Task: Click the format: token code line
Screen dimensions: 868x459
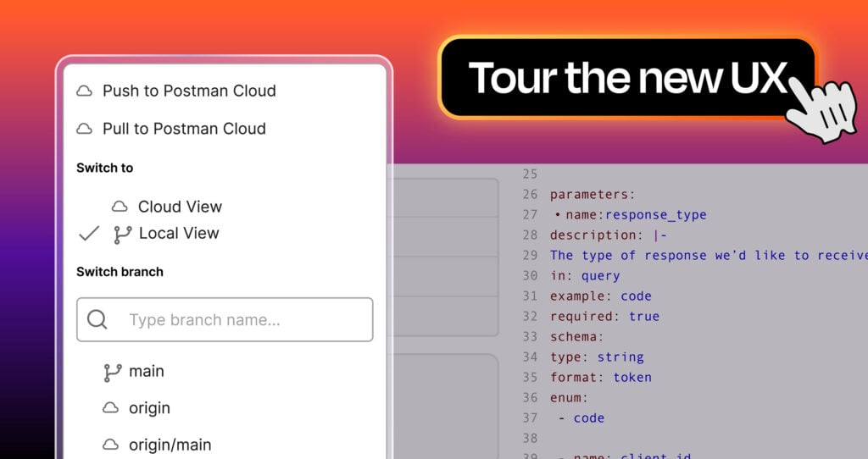Action: 600,377
